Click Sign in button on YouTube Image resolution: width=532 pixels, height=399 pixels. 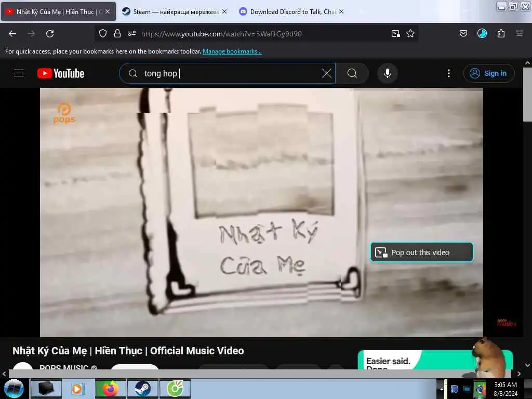pos(489,73)
